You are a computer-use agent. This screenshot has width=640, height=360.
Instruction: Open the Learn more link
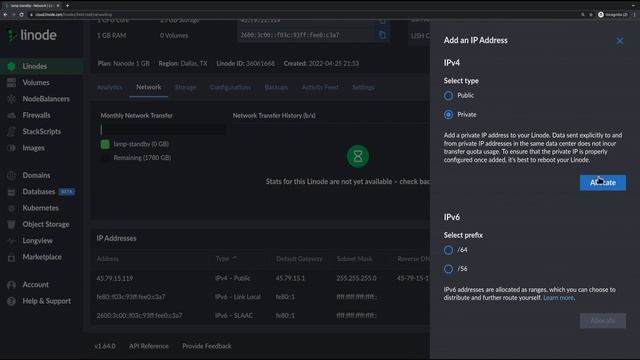pos(558,298)
